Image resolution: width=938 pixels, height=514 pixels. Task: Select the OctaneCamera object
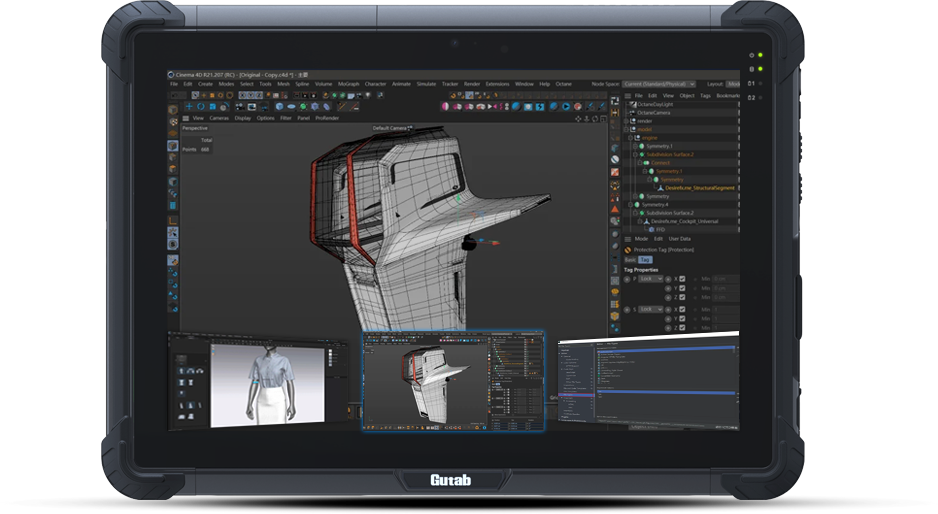click(653, 112)
